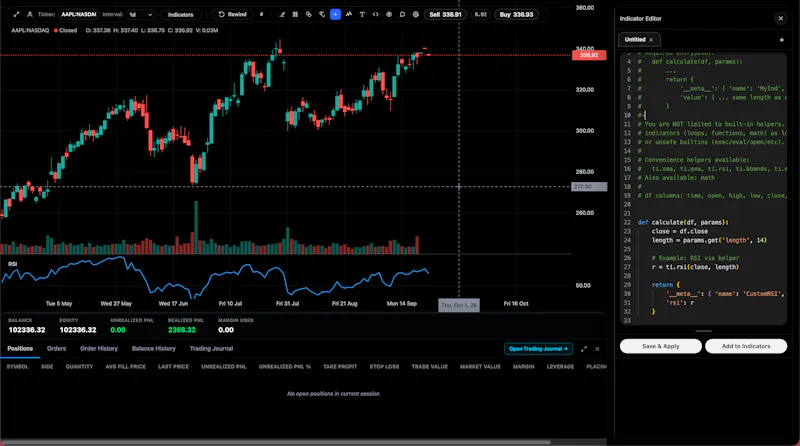Click the LEVERAGE column header
This screenshot has height=446, width=800.
point(560,366)
